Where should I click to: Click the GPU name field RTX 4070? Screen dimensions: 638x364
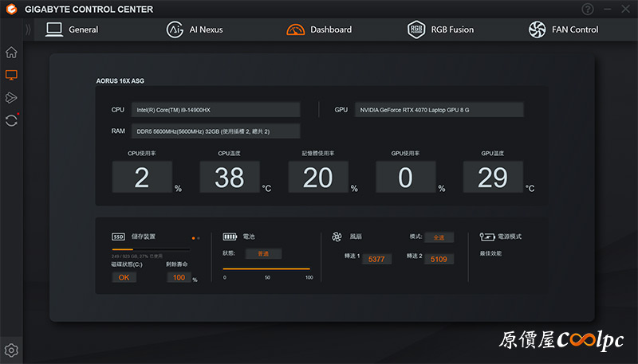[x=439, y=110]
